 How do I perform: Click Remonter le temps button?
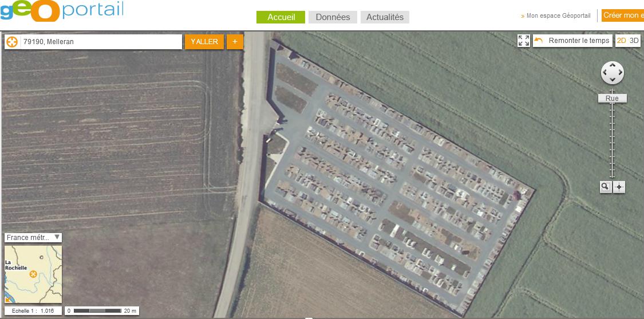(x=572, y=41)
